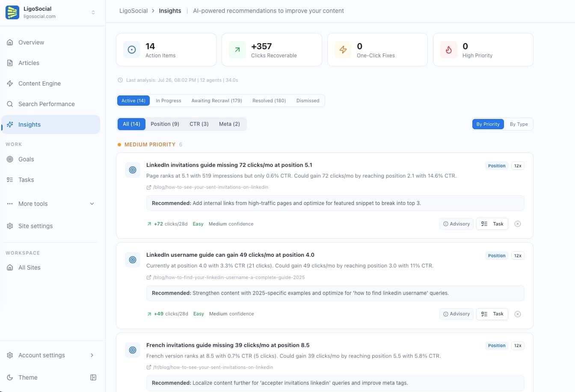The image size is (575, 392).
Task: Click the LigoSocial breadcrumb link
Action: (x=133, y=11)
